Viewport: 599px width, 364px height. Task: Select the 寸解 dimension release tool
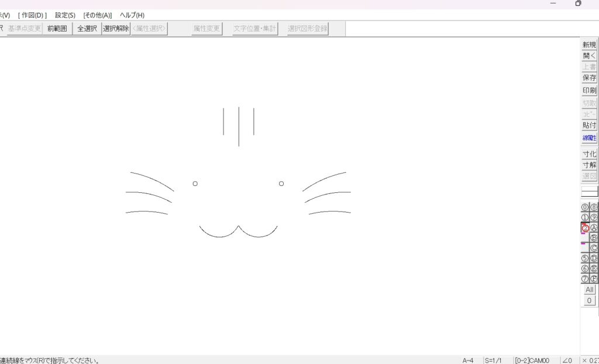click(589, 165)
